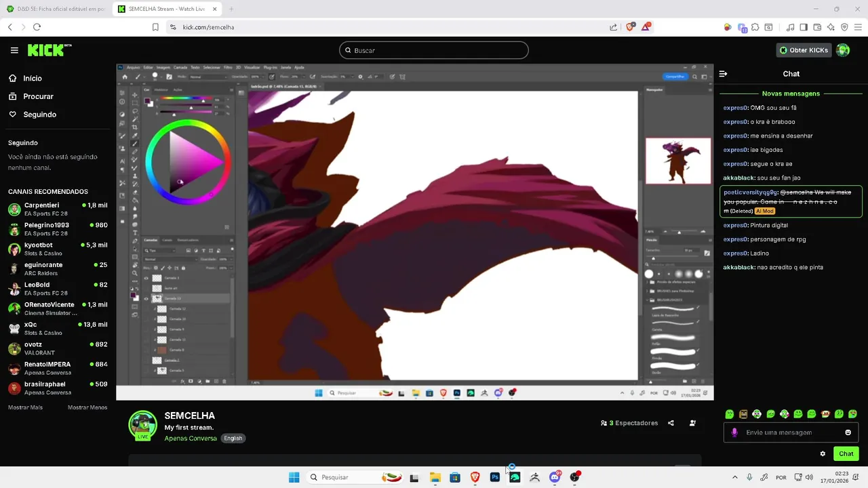Open the Brave Shields lion icon
This screenshot has height=488, width=868.
tap(631, 27)
